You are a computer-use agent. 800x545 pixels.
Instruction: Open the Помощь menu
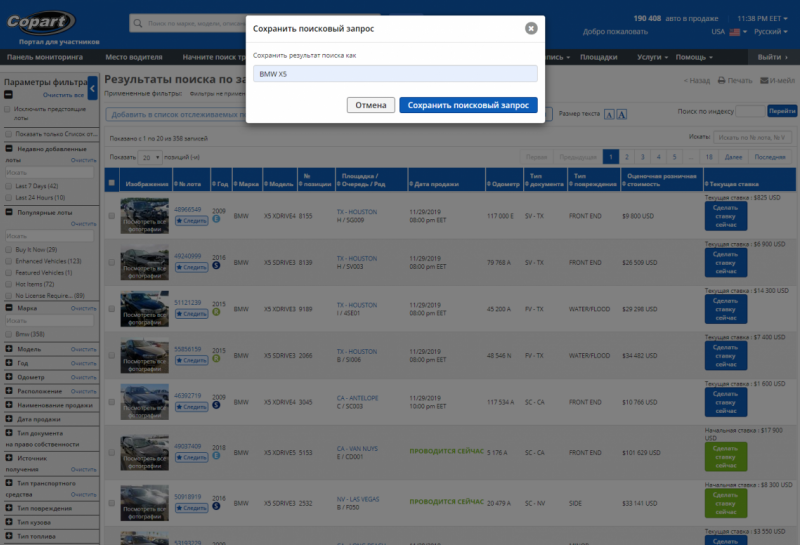pyautogui.click(x=694, y=57)
